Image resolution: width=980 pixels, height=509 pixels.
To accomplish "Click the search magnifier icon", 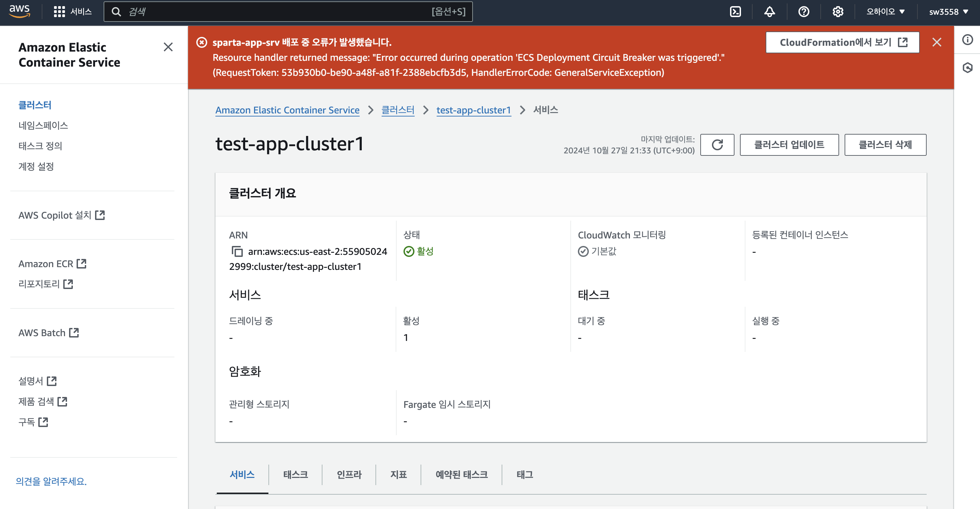I will 116,12.
